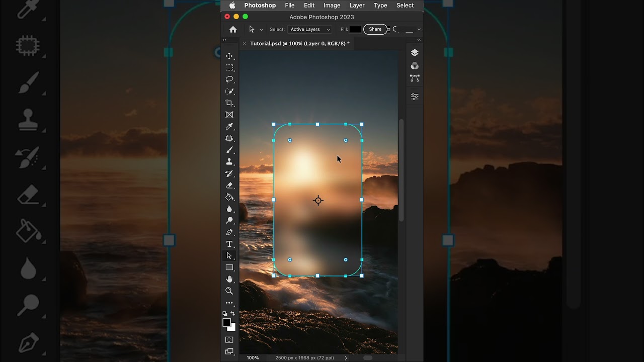Expand the collapsed right panel dock
The image size is (644, 362).
(419, 40)
